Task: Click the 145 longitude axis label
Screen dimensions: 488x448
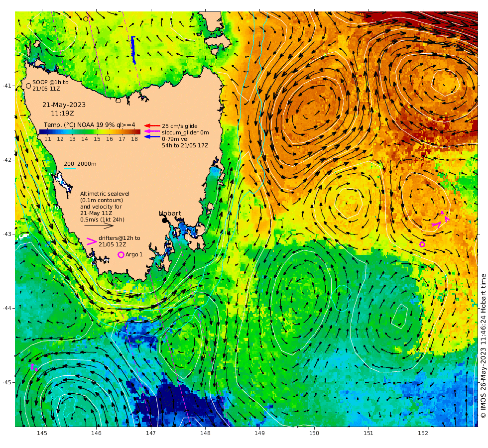Action: coord(42,433)
